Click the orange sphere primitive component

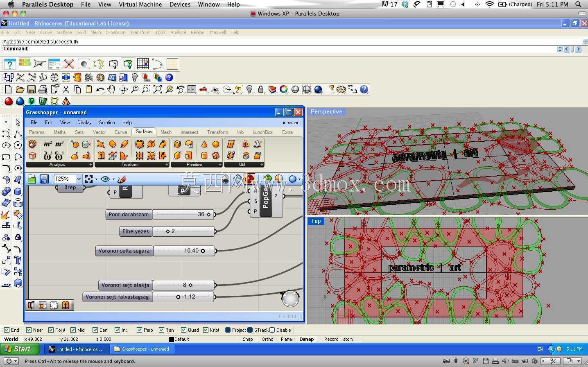click(216, 144)
